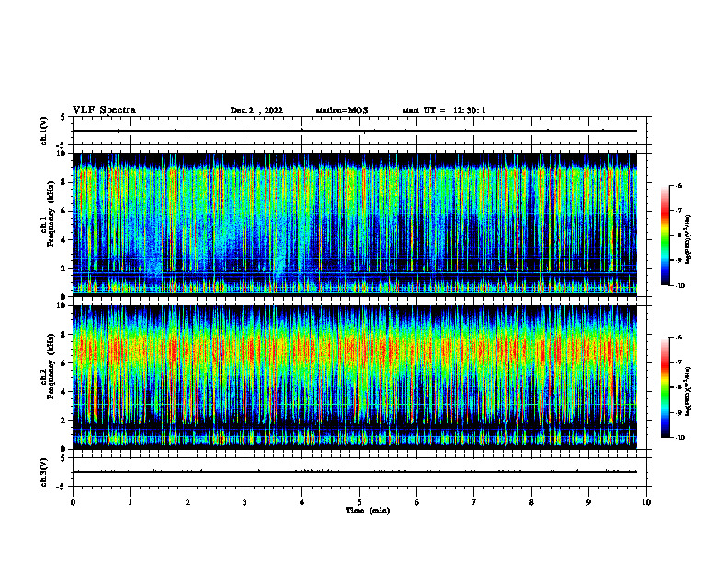
Task: Click the time axis tick label '10'
Action: 646,502
